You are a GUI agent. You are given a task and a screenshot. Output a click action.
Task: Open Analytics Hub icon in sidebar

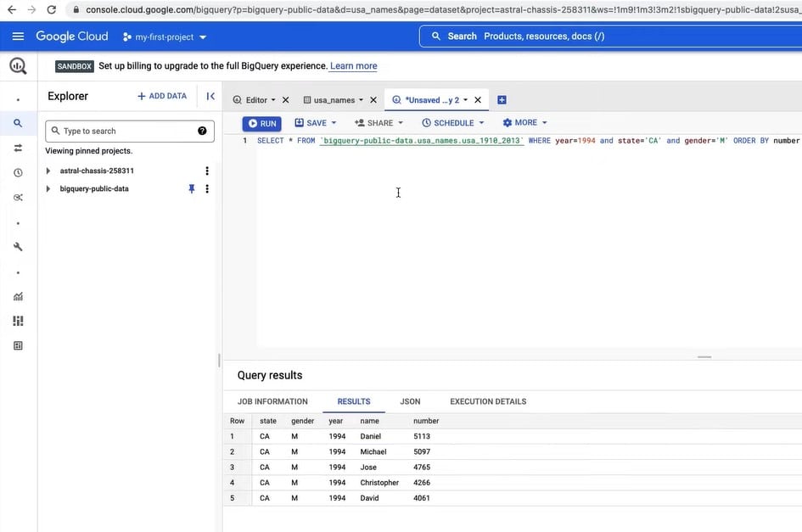tap(18, 198)
